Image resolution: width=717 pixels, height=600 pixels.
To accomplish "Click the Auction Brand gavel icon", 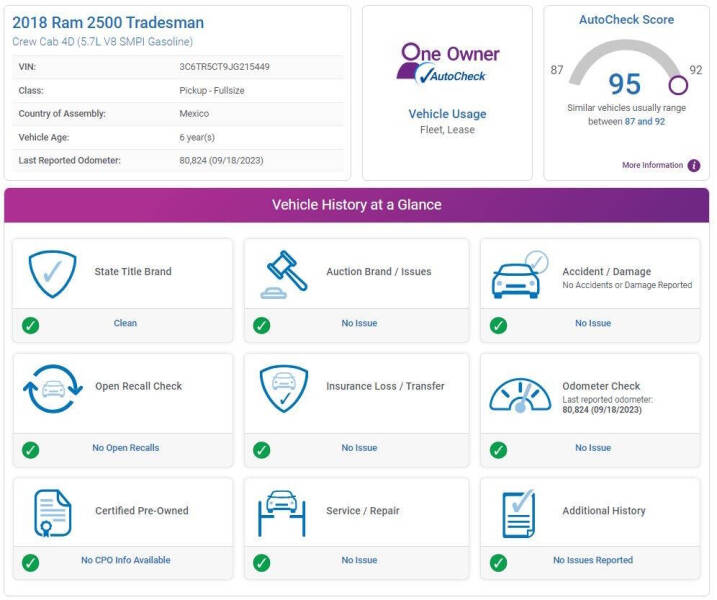I will click(285, 274).
